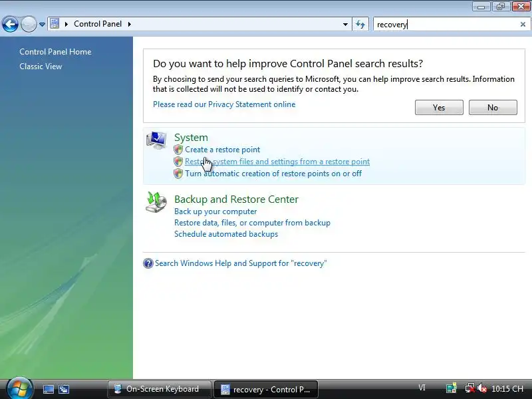Clear the search box with the X
This screenshot has width=532, height=399.
coord(523,25)
